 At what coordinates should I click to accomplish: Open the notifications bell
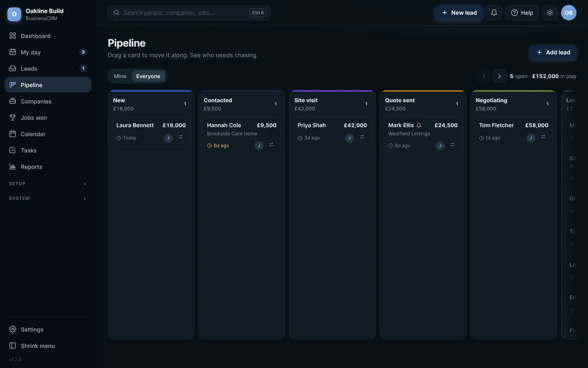tap(494, 13)
